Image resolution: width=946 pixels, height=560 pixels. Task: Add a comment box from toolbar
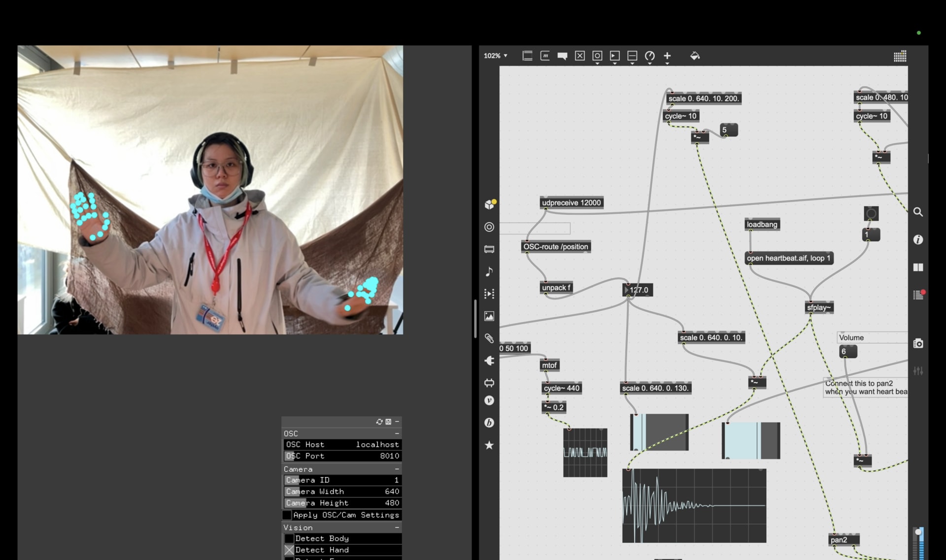[x=562, y=56]
